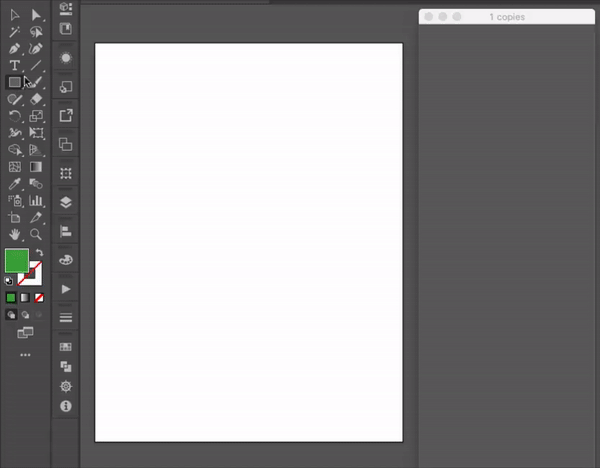The width and height of the screenshot is (600, 468).
Task: Open the Artboards panel icon
Action: pos(66,145)
